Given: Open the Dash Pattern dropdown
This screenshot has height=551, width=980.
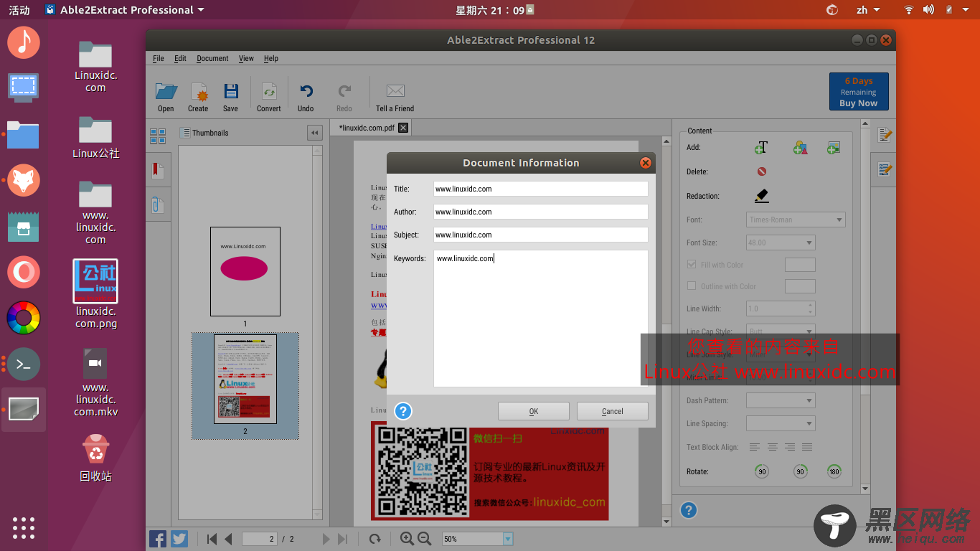Looking at the screenshot, I should tap(781, 400).
